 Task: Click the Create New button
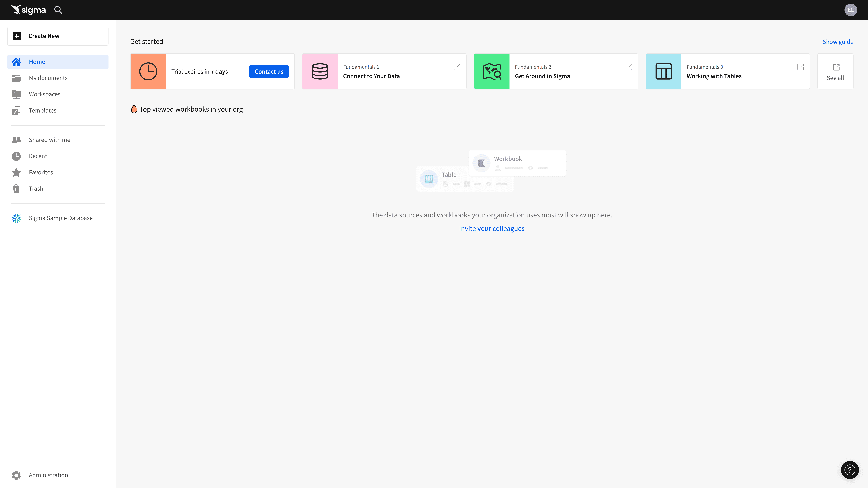(58, 36)
